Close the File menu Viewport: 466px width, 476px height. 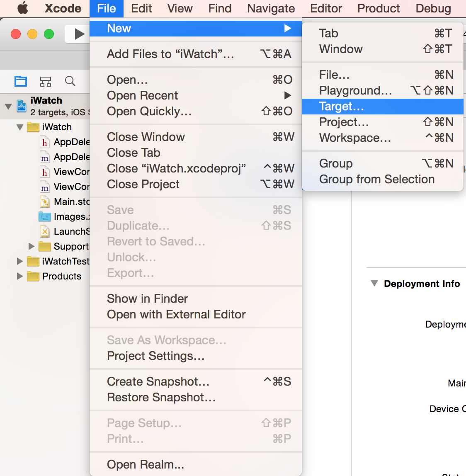coord(107,8)
